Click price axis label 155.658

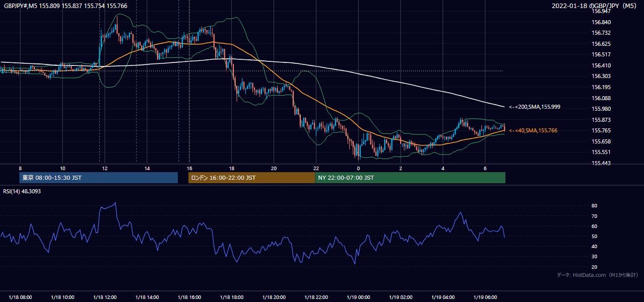click(x=601, y=141)
